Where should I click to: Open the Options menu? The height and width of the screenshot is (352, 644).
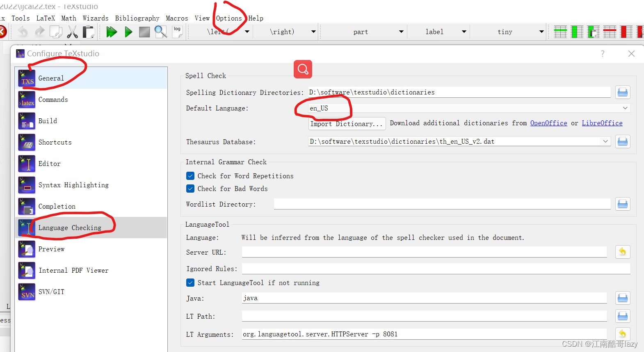(x=229, y=18)
